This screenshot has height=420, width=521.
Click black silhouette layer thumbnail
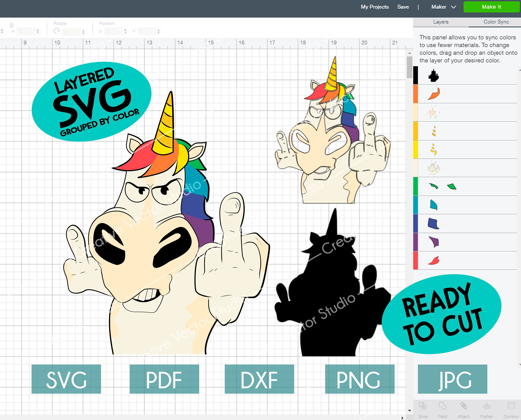tap(433, 75)
